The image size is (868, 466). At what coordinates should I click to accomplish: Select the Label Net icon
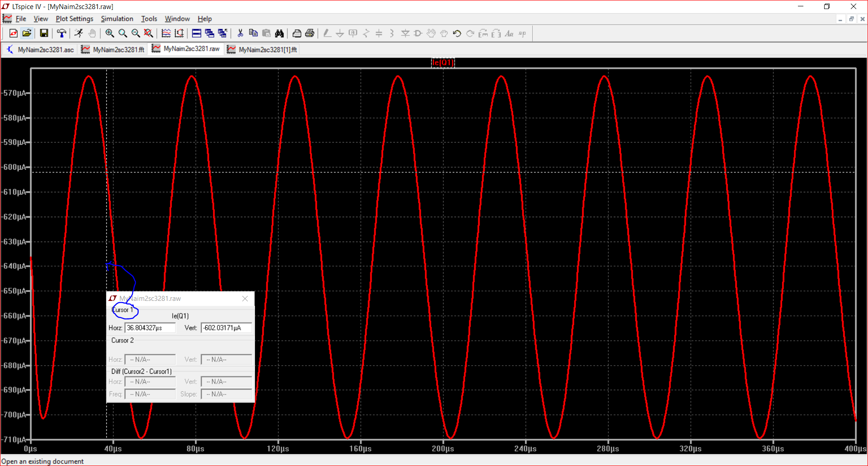(x=353, y=33)
